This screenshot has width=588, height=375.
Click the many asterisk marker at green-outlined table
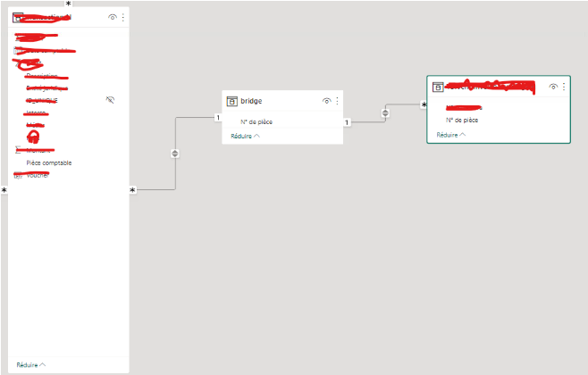coord(424,105)
